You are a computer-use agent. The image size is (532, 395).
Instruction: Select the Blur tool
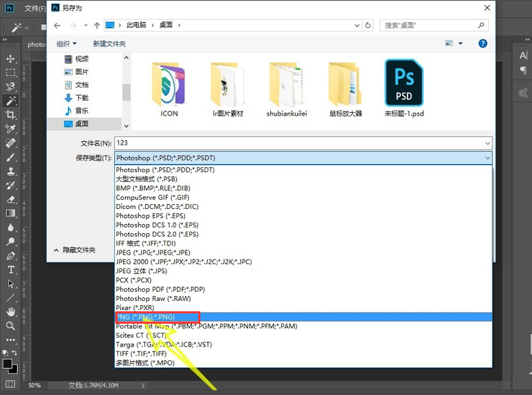10,228
